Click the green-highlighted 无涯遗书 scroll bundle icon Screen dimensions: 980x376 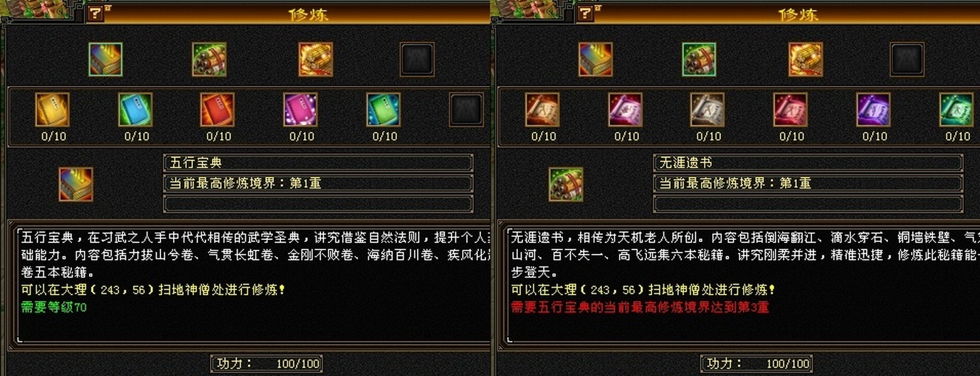click(699, 60)
